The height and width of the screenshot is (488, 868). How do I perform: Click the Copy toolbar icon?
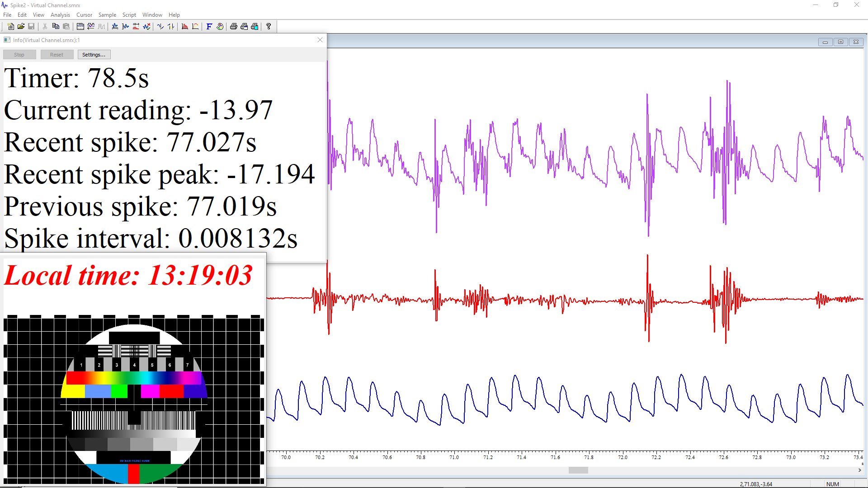pyautogui.click(x=56, y=27)
